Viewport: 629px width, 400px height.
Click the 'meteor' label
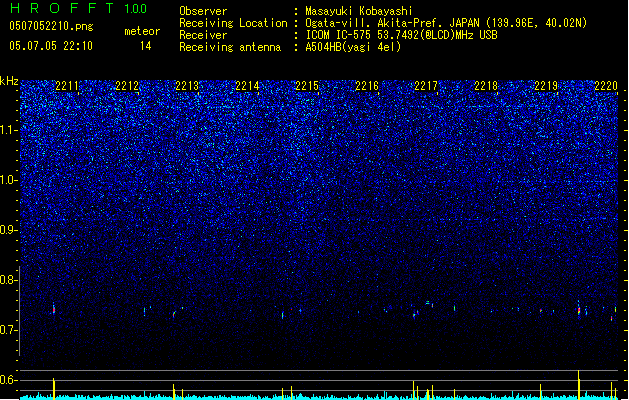coord(142,31)
